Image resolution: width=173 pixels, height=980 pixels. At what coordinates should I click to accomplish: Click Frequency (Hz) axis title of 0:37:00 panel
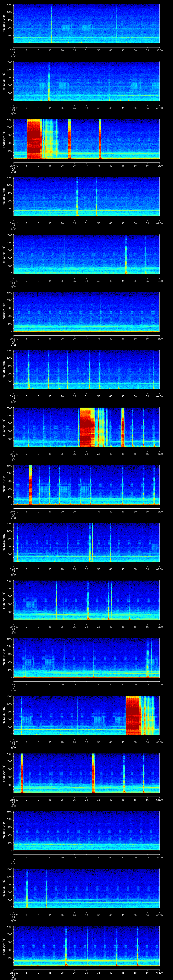click(4, 24)
